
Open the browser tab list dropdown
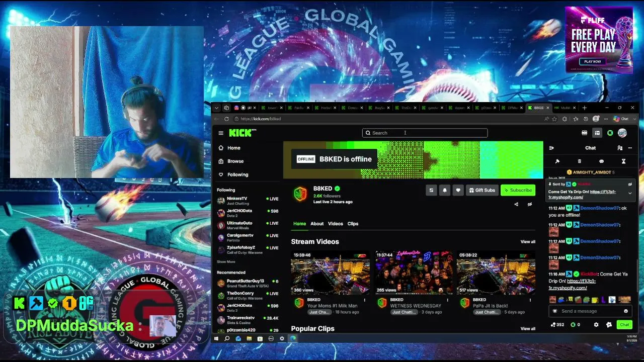coord(216,108)
